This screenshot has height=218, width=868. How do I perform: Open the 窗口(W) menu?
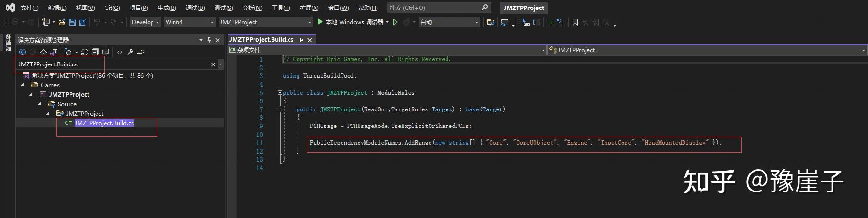point(338,8)
